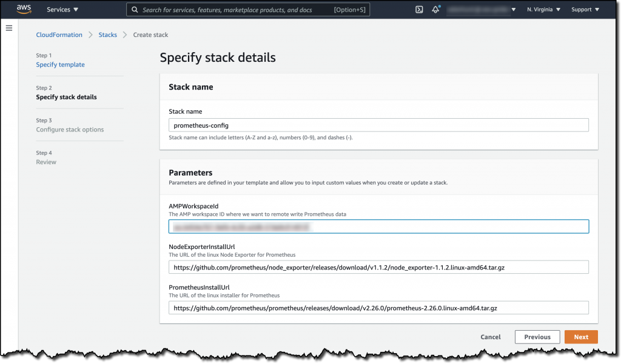Select Specify template in Step 1
This screenshot has height=364, width=621.
tap(60, 64)
